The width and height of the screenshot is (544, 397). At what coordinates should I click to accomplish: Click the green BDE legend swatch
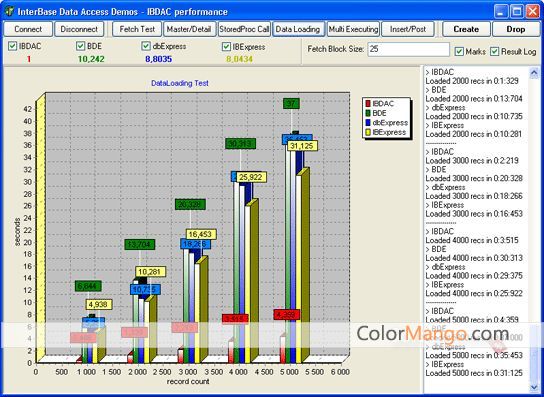tap(368, 113)
